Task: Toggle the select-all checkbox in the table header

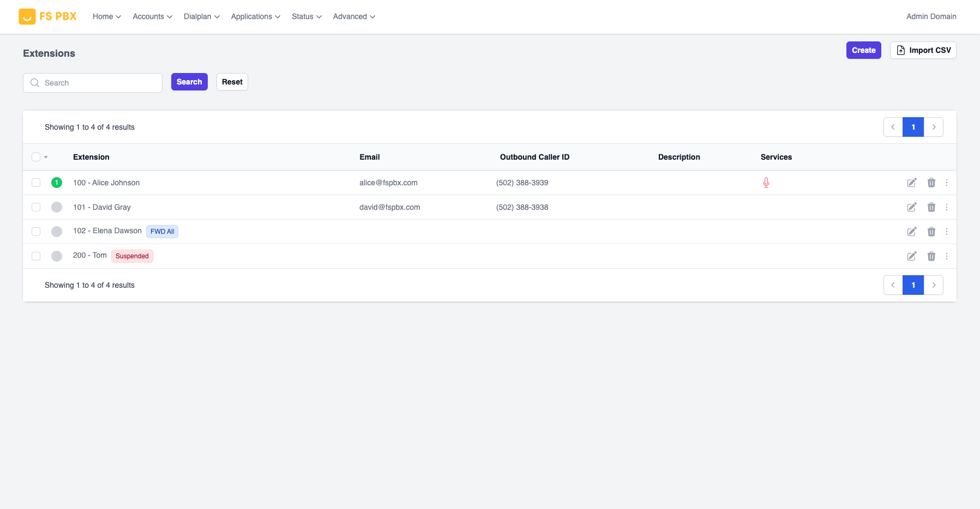Action: click(x=36, y=156)
